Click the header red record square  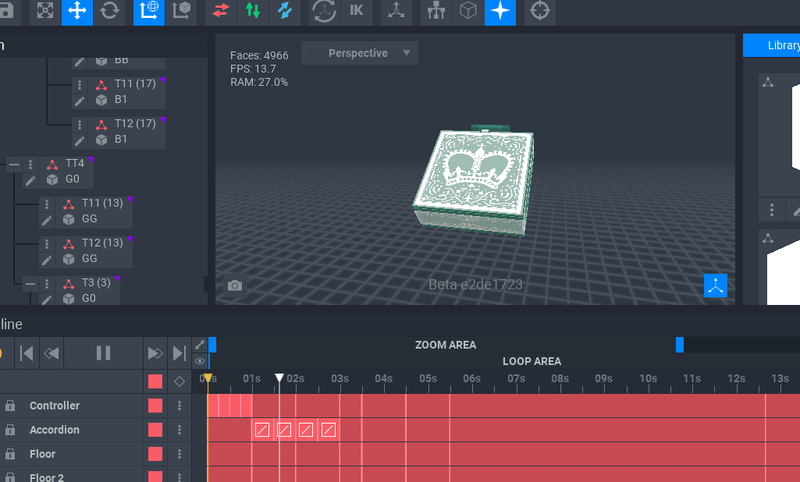click(x=155, y=382)
